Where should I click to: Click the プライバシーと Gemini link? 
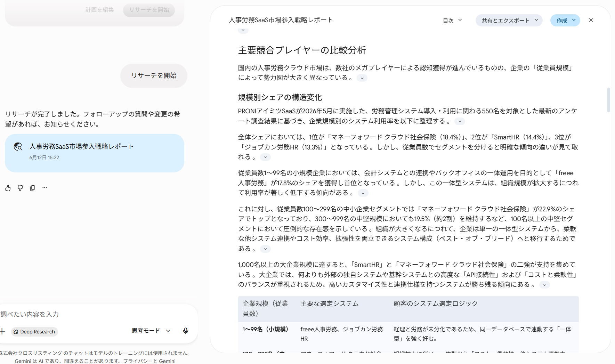coord(149,361)
